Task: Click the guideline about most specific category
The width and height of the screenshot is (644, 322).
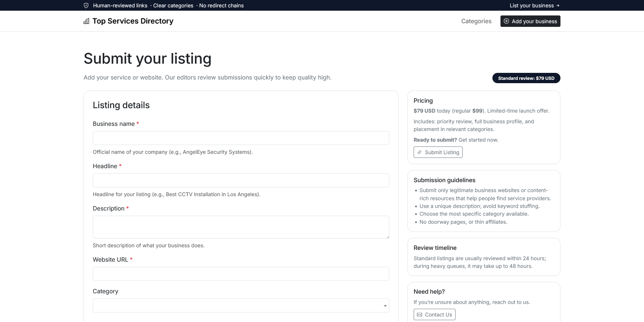Action: click(474, 214)
